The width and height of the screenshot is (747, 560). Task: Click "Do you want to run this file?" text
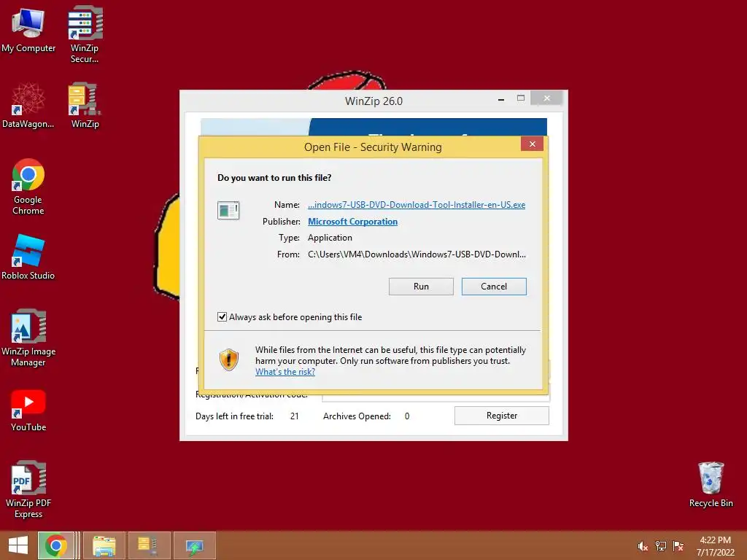[x=274, y=178]
